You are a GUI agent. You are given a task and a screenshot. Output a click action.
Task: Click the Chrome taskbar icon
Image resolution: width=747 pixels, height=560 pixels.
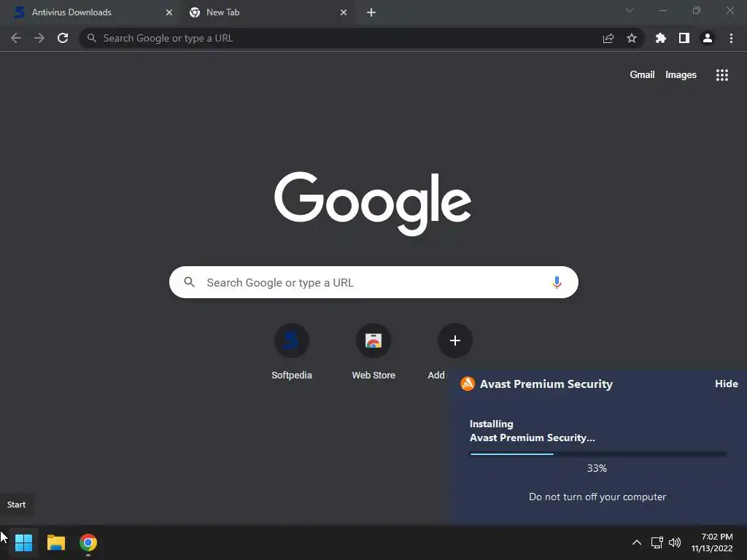pyautogui.click(x=88, y=542)
